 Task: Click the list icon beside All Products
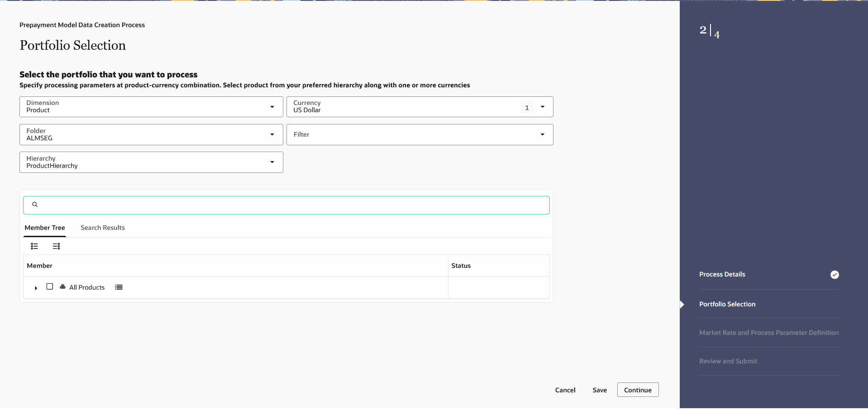[x=119, y=287]
